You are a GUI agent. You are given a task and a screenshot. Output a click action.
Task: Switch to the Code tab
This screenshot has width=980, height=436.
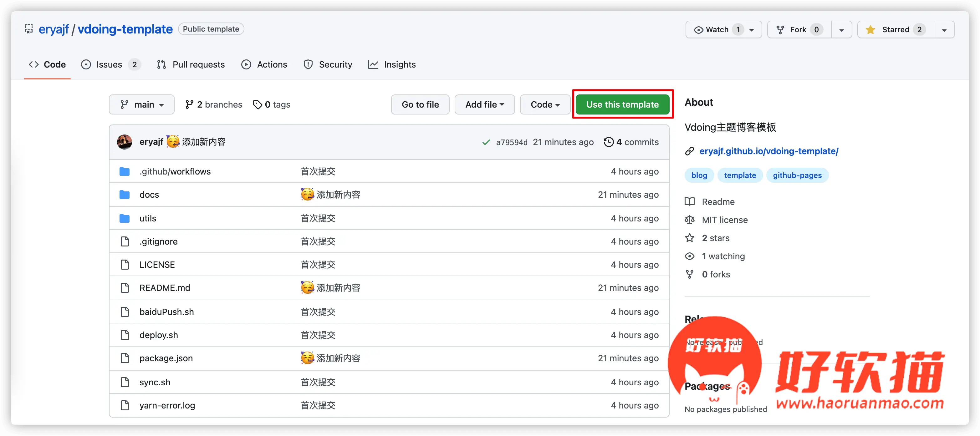[x=47, y=65]
